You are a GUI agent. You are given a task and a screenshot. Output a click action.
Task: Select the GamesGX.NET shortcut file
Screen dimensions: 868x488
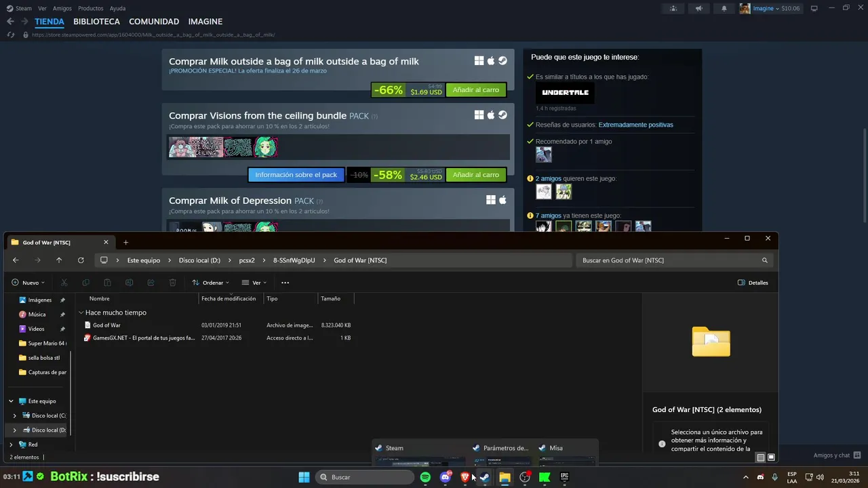pos(139,338)
